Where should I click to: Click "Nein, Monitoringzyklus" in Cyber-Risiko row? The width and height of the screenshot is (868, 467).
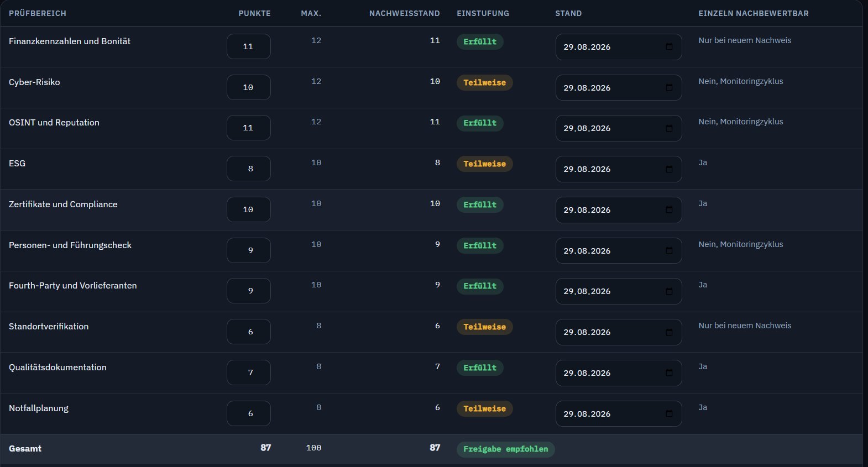coord(741,81)
